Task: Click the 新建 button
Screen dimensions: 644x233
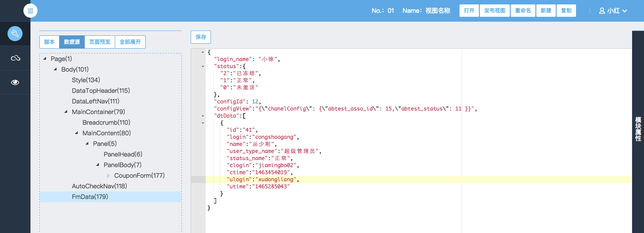Action: (546, 11)
